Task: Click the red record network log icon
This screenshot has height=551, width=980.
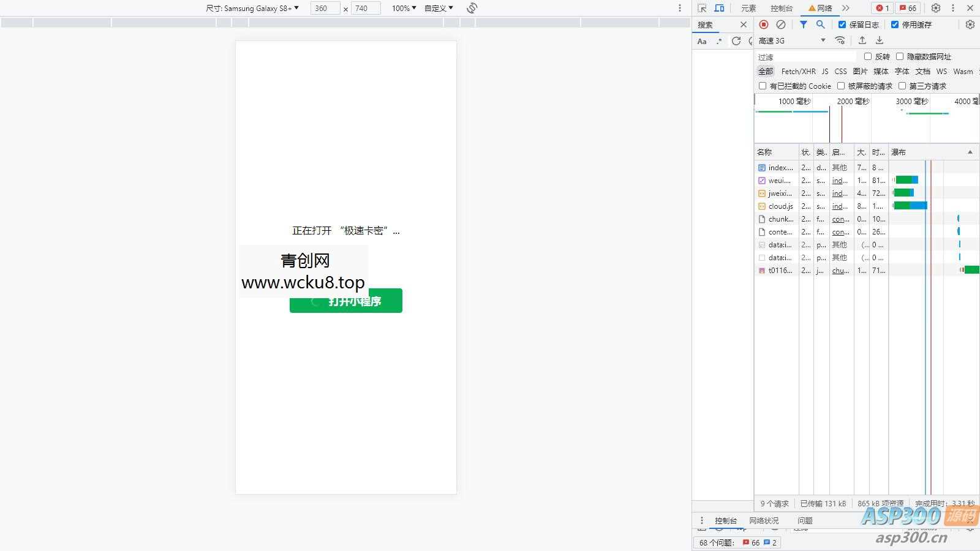Action: [763, 24]
